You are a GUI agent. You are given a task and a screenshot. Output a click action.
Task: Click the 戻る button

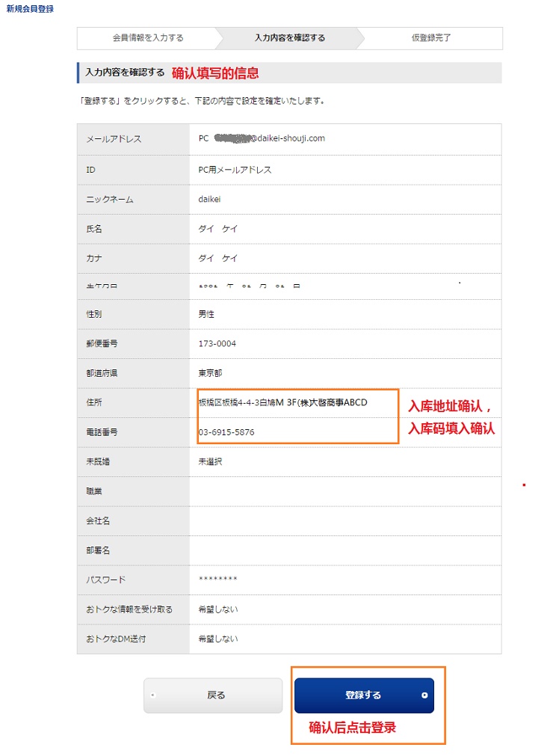214,695
